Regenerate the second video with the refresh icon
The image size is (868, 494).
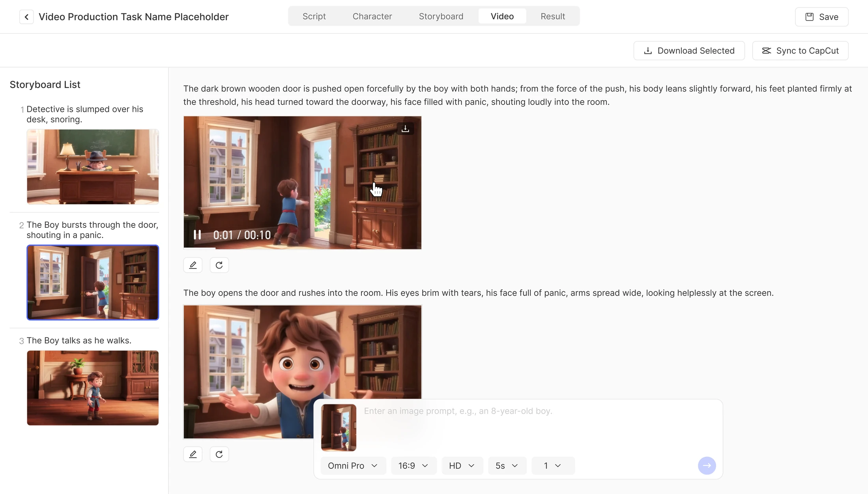(219, 454)
